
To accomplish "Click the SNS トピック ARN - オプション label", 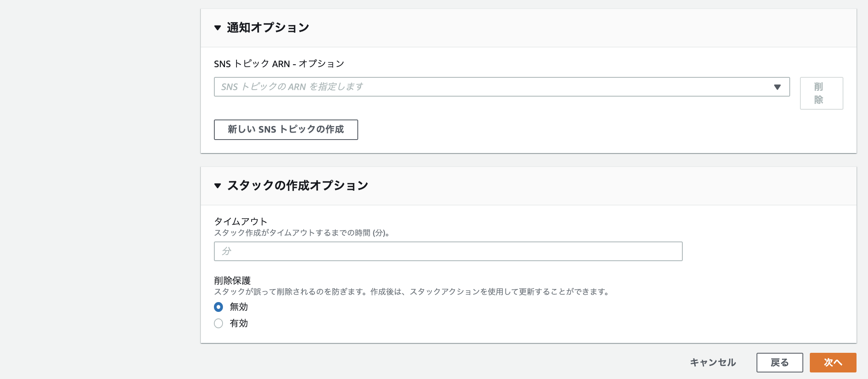I will [279, 64].
